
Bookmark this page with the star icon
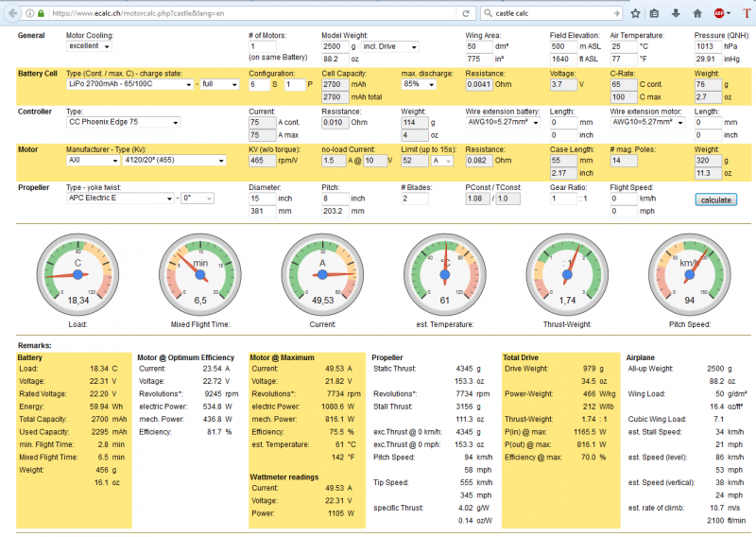pos(636,13)
